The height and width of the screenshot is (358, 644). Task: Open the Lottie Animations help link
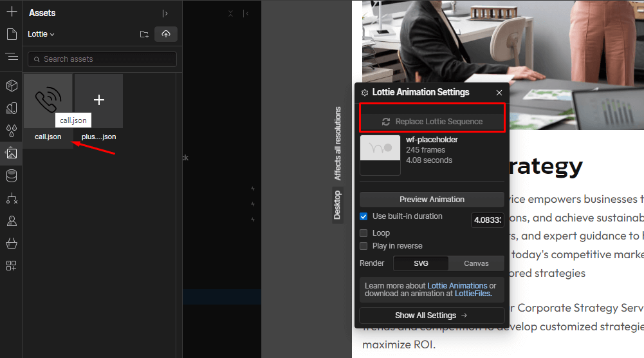tap(457, 286)
